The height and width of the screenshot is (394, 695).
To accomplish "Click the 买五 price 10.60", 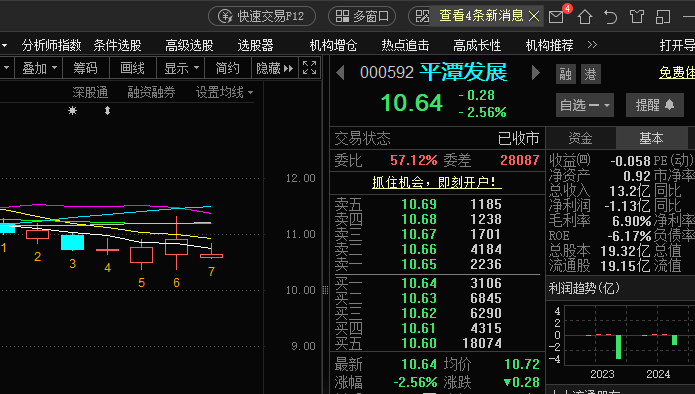I will pyautogui.click(x=419, y=343).
